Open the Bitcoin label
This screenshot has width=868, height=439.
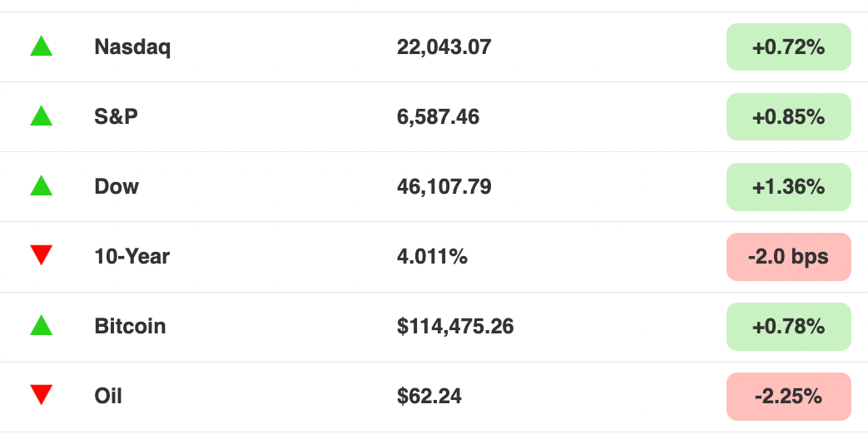(x=130, y=326)
